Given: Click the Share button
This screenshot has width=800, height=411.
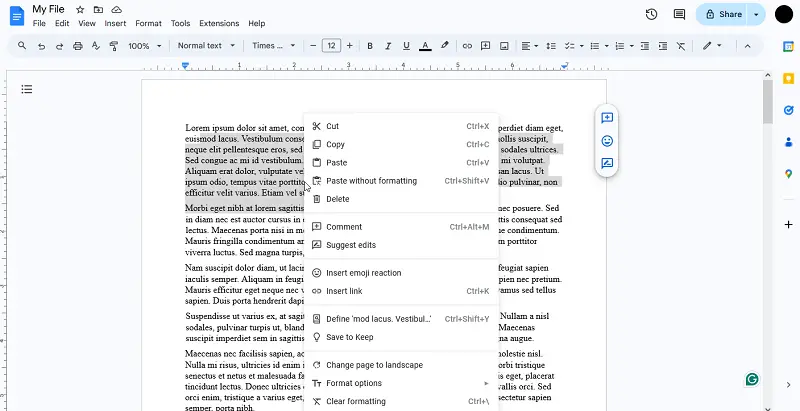Looking at the screenshot, I should point(723,14).
